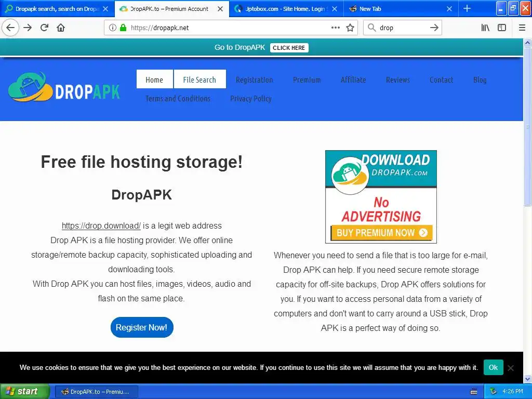Dismiss cookie notice with X icon
532x399 pixels.
click(x=511, y=368)
